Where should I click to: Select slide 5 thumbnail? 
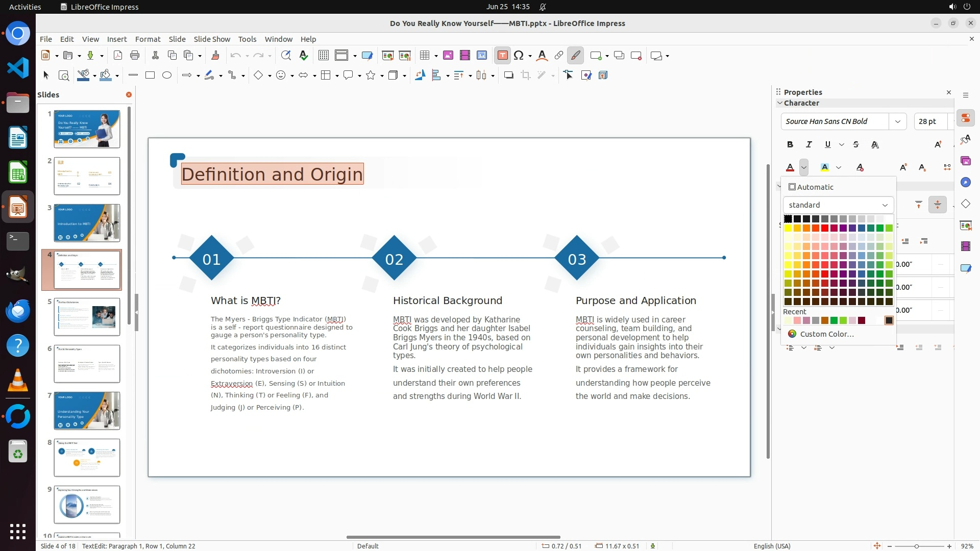pos(87,317)
